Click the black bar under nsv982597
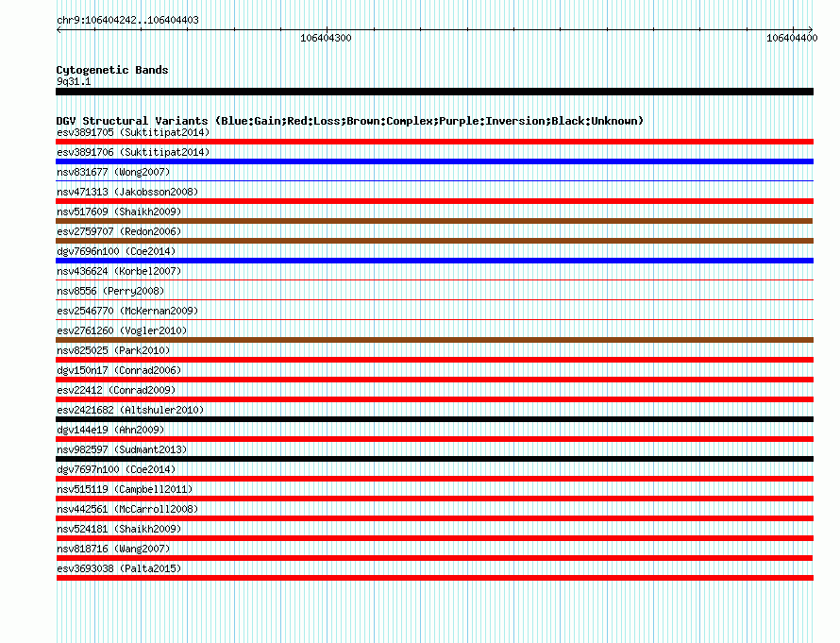 (434, 459)
